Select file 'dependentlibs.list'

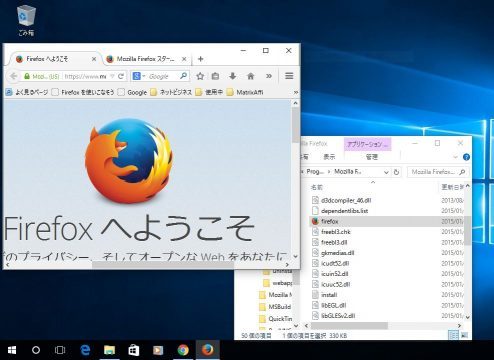(344, 211)
